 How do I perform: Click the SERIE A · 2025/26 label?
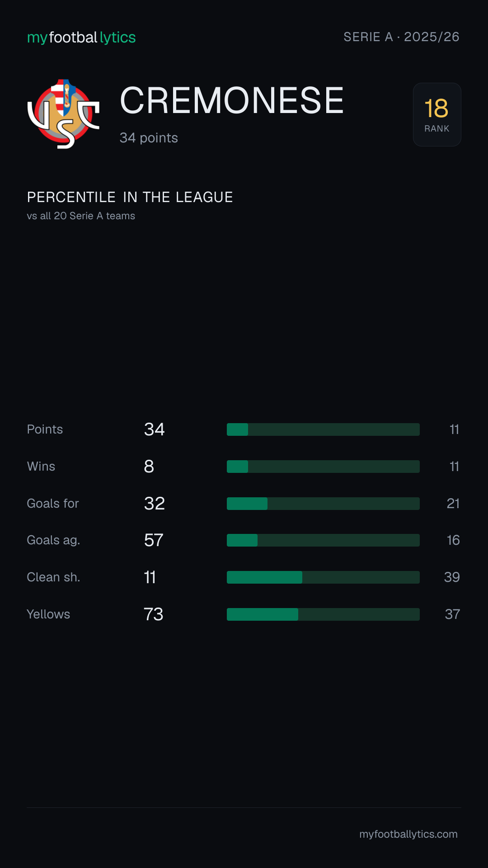(401, 37)
